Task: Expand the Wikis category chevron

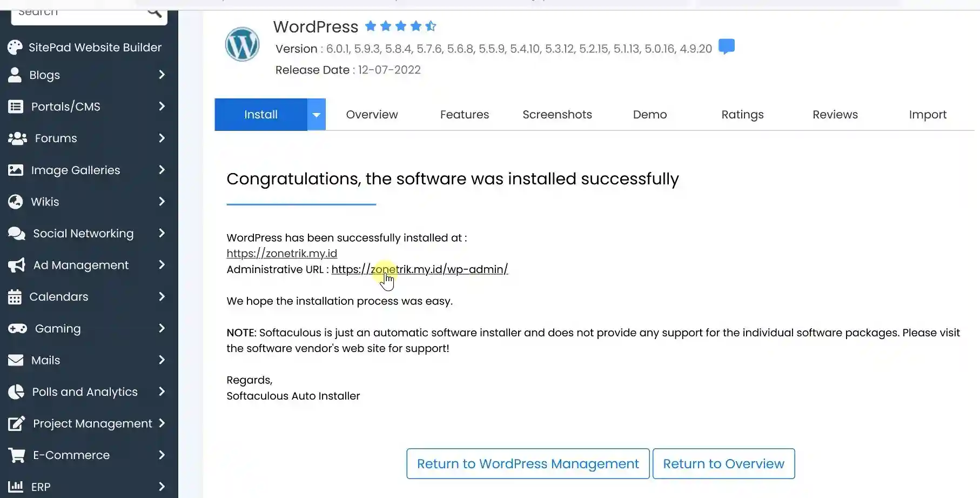Action: [162, 201]
